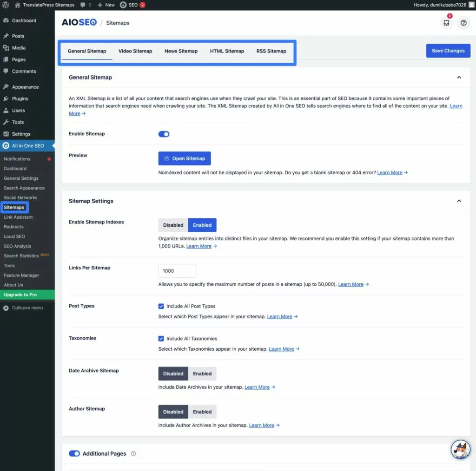
Task: Open the Social Networks submenu item
Action: click(x=20, y=198)
